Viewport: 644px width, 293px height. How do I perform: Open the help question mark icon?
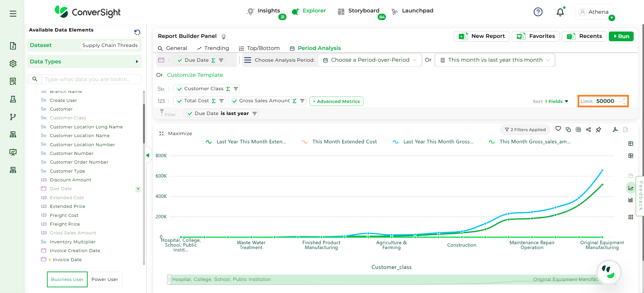tap(538, 12)
